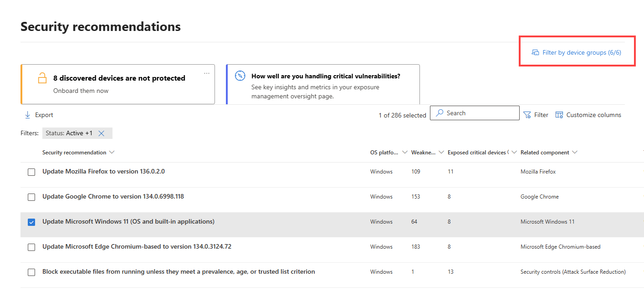
Task: Click the Filter by device groups icon
Action: (x=536, y=53)
